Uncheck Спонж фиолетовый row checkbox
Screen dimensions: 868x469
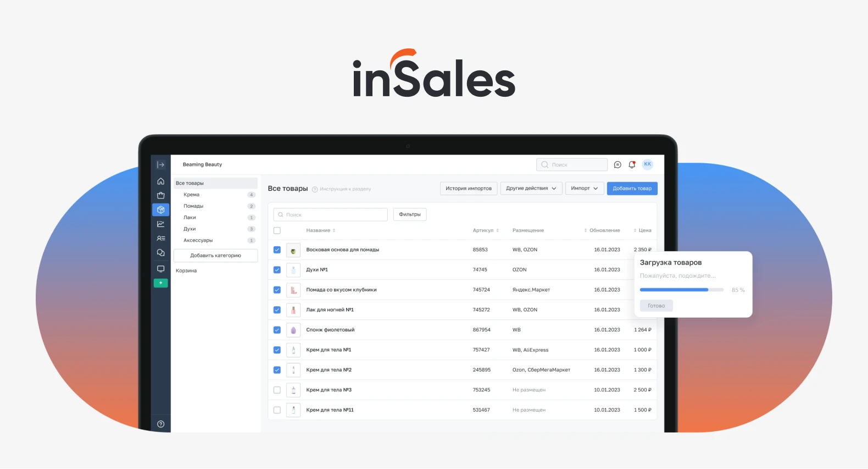point(277,330)
